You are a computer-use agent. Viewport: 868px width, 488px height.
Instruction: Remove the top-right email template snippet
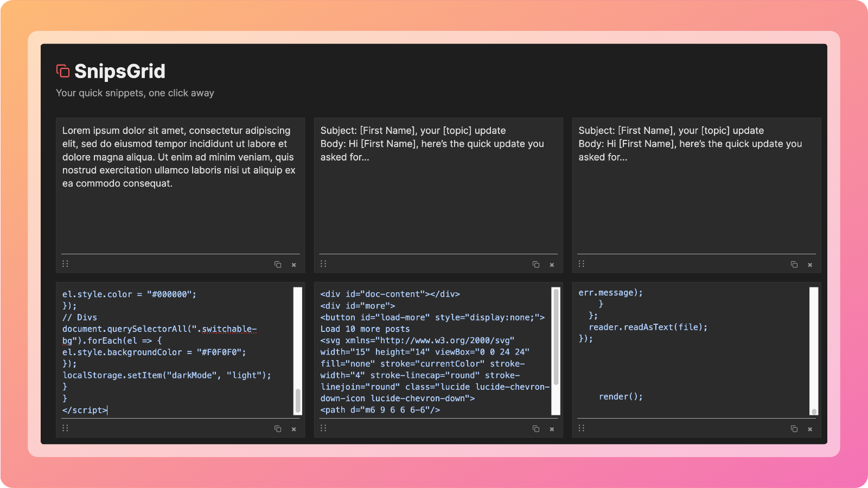click(810, 265)
